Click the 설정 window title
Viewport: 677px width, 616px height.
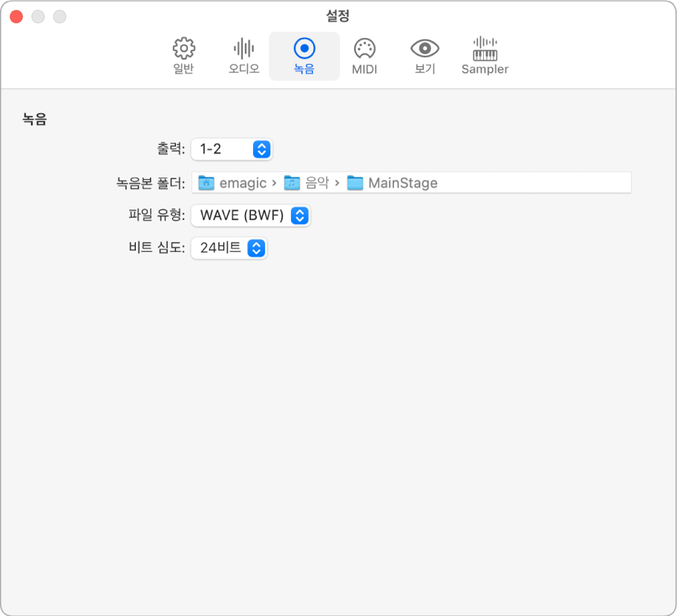[x=338, y=16]
